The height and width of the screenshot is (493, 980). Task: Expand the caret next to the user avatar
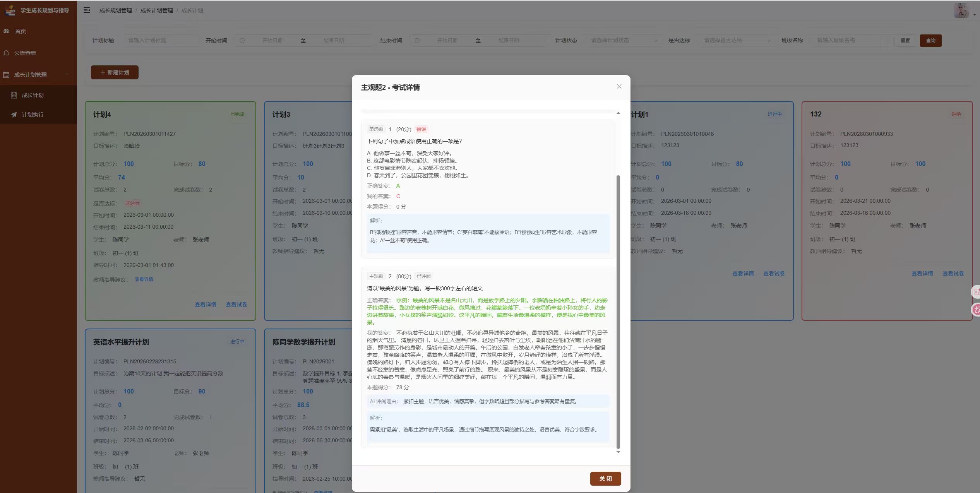point(974,15)
